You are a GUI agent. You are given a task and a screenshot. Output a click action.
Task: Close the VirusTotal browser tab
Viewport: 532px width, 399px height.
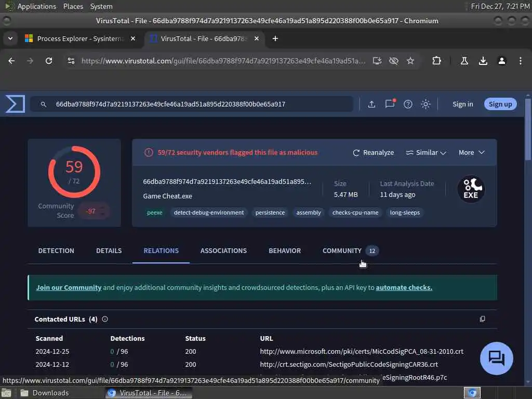[257, 38]
